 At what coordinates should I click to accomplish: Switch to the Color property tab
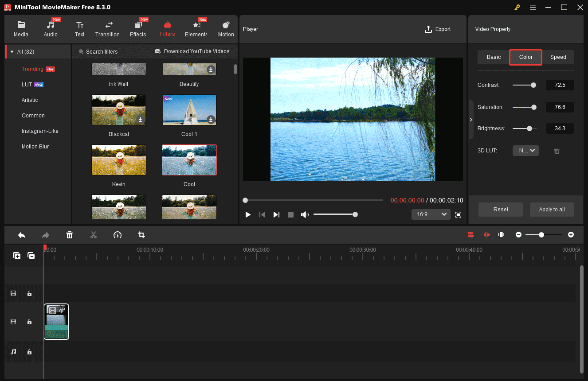[526, 57]
